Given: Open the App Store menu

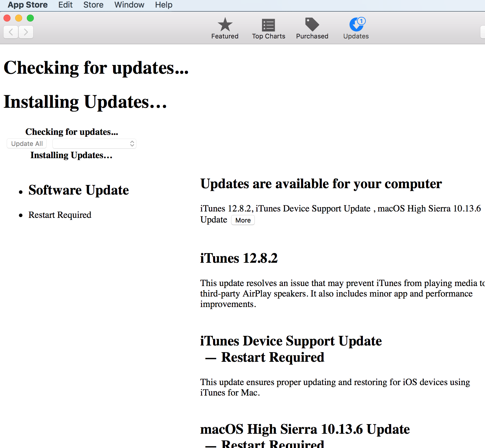Looking at the screenshot, I should [28, 5].
